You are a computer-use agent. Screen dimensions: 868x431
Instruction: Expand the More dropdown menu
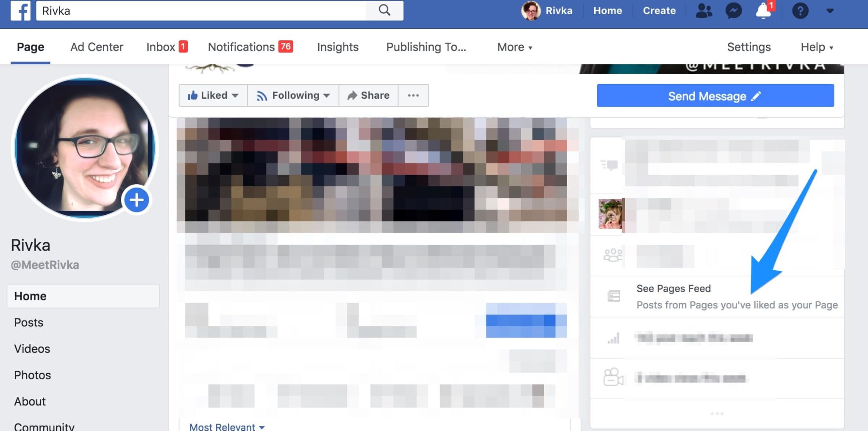coord(515,47)
